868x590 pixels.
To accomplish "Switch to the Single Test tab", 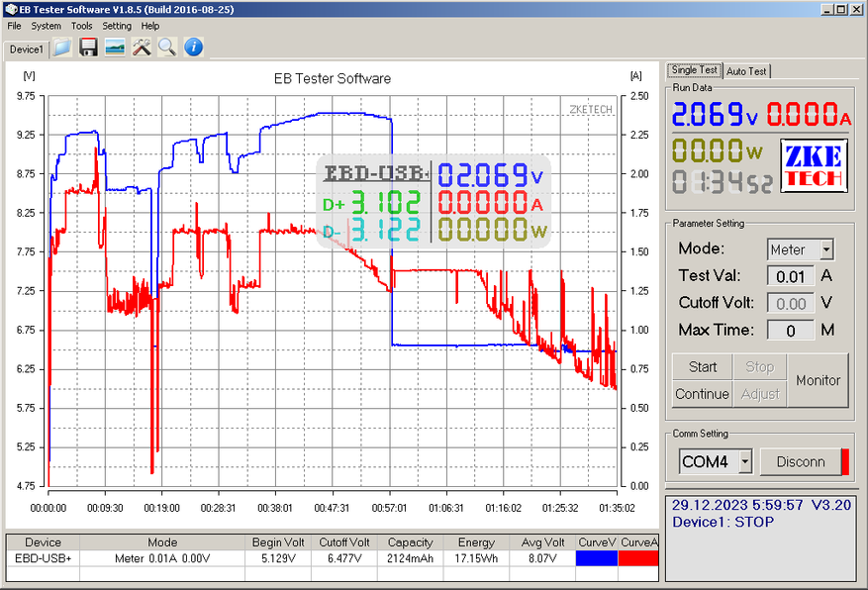I will pos(694,70).
